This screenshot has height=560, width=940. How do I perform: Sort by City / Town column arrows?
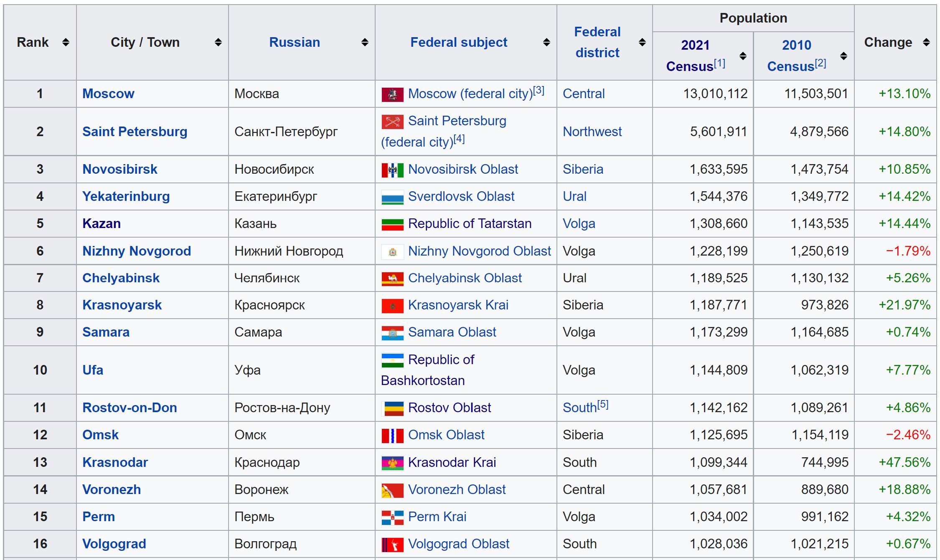(218, 42)
